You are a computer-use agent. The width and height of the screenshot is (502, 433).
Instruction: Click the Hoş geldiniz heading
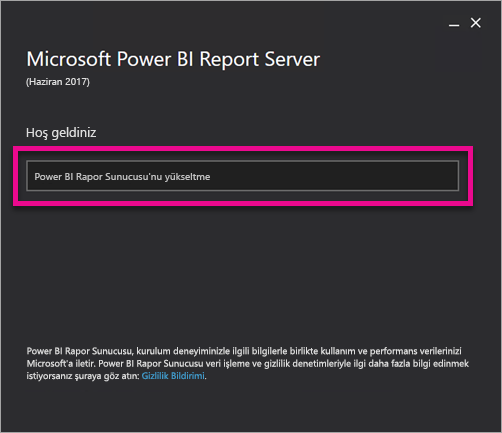[61, 133]
